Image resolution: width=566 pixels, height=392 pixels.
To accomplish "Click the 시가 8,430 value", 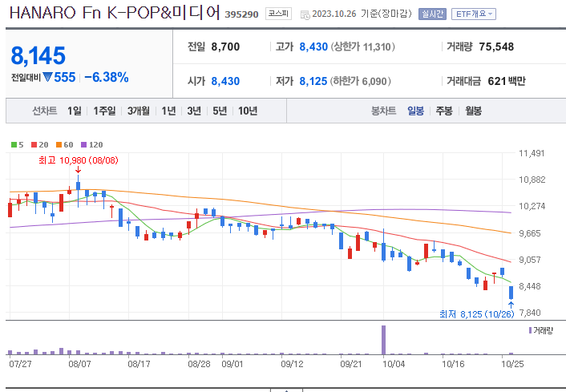I will point(225,81).
